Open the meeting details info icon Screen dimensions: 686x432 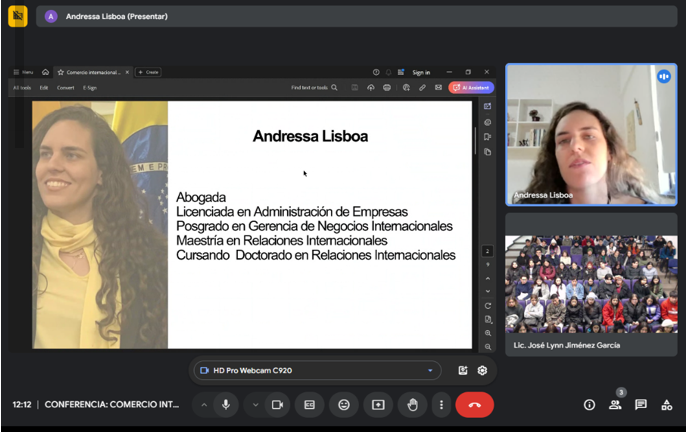click(589, 405)
